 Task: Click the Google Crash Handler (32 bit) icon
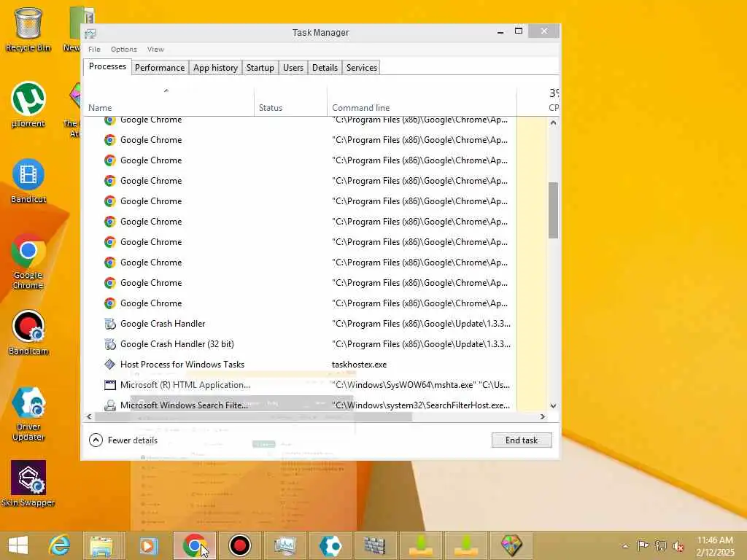pos(110,344)
